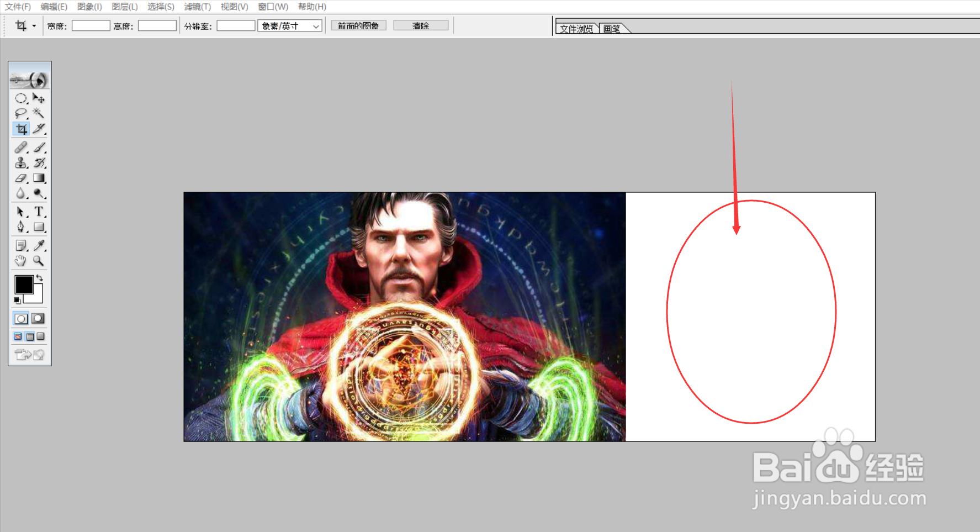Viewport: 980px width, 532px height.
Task: Click the 清除 button
Action: 421,26
